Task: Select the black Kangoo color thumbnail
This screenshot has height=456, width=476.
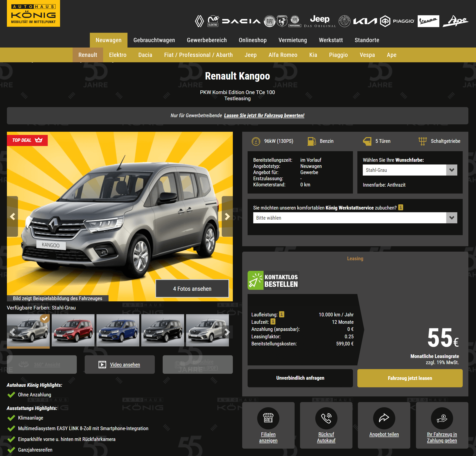Action: tap(163, 330)
